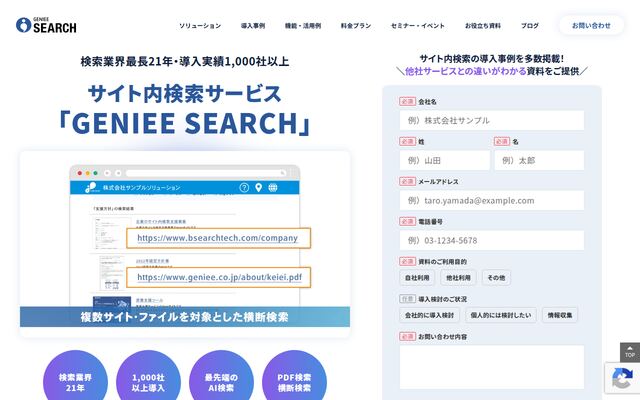Select 他社利用 option

click(x=458, y=278)
